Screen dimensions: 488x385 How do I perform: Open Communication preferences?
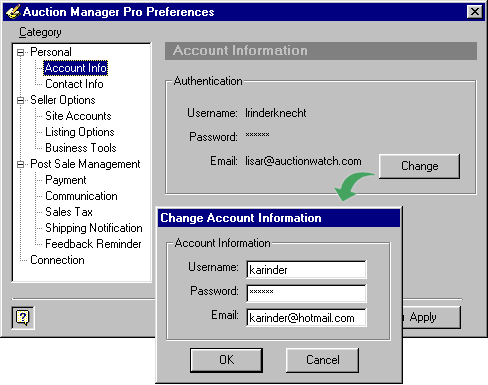click(x=81, y=196)
